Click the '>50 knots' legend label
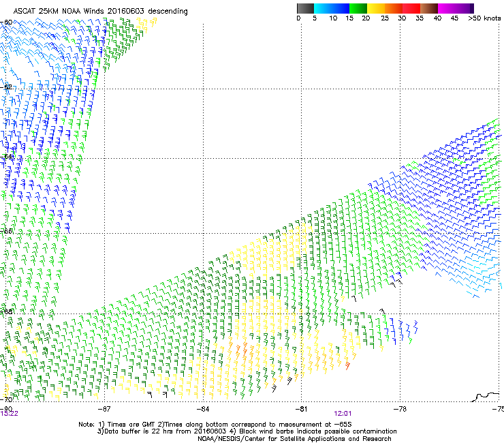This screenshot has height=443, width=504. click(x=484, y=18)
